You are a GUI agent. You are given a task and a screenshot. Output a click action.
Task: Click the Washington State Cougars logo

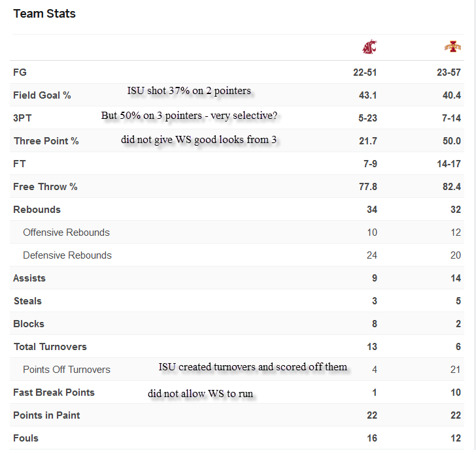pyautogui.click(x=369, y=47)
